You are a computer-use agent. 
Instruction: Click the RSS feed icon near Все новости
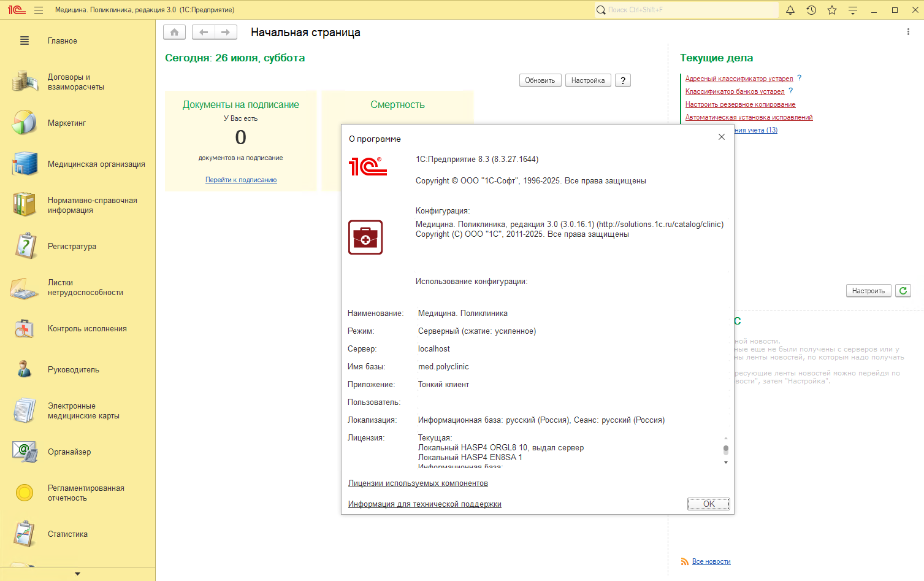(x=684, y=561)
